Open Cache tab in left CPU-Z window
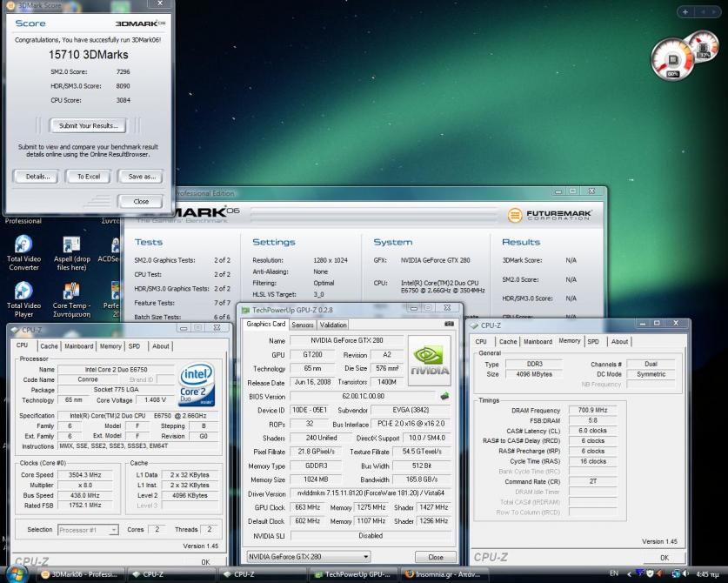Image resolution: width=728 pixels, height=583 pixels. click(49, 346)
